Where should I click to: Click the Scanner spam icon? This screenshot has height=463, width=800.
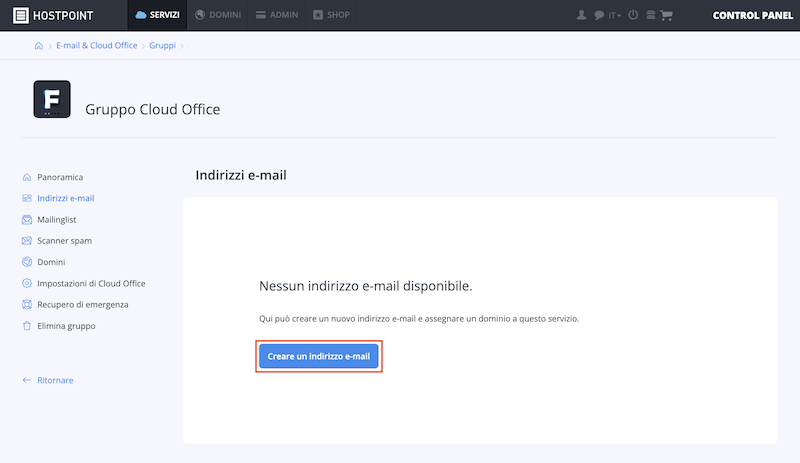pyautogui.click(x=27, y=240)
